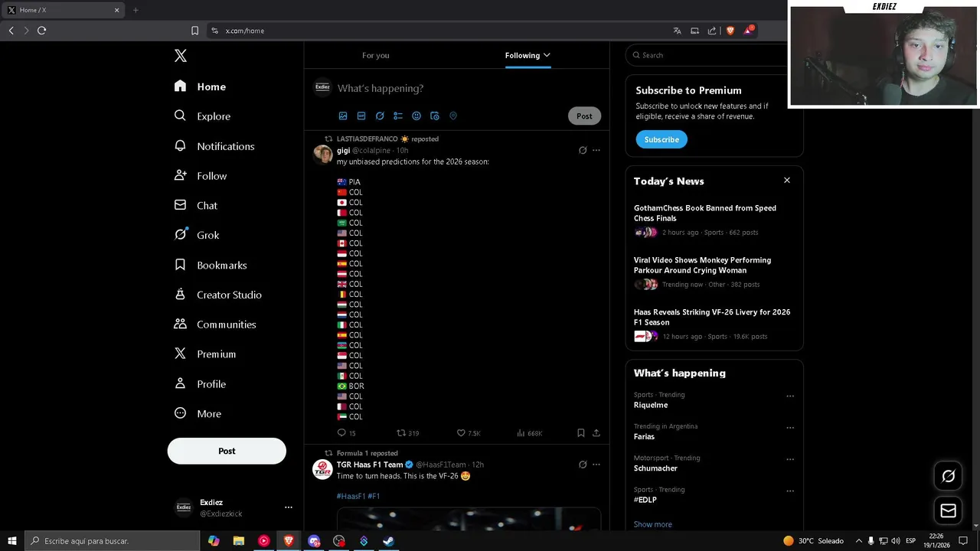Open a new browser tab

point(136,10)
